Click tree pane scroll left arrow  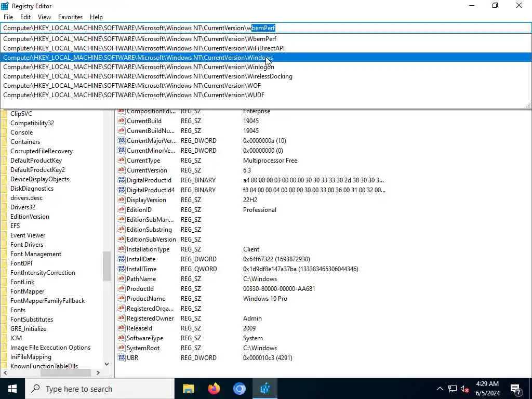(x=5, y=373)
